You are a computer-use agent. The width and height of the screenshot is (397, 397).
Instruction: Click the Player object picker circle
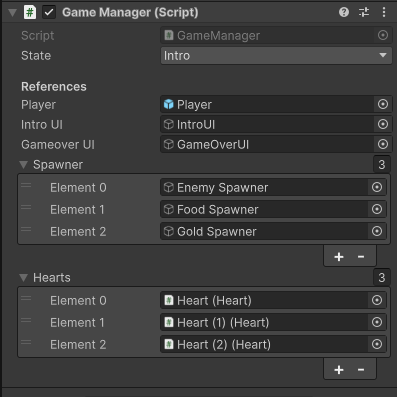(383, 104)
